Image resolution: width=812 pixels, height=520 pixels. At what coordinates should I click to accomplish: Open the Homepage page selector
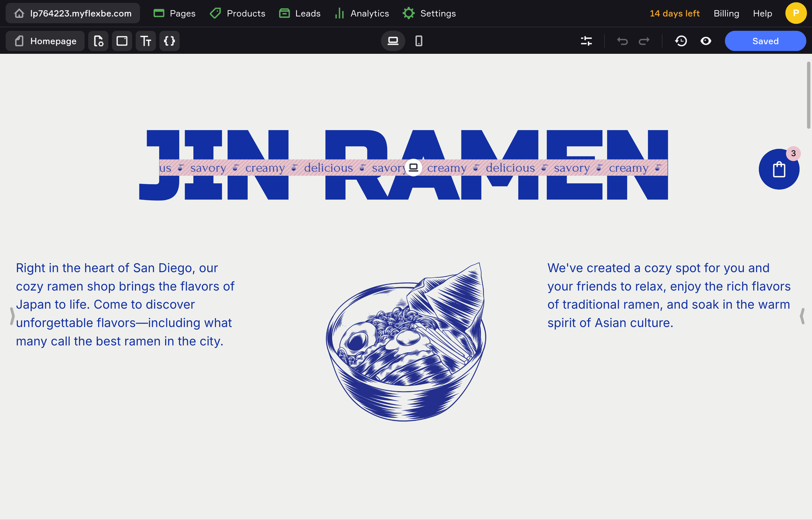[x=45, y=41]
